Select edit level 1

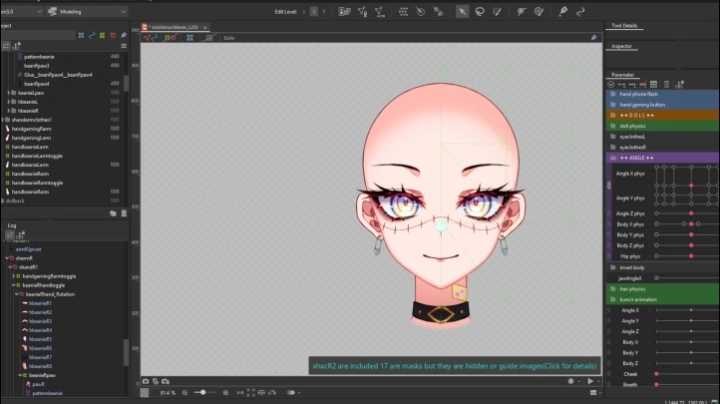[304, 12]
